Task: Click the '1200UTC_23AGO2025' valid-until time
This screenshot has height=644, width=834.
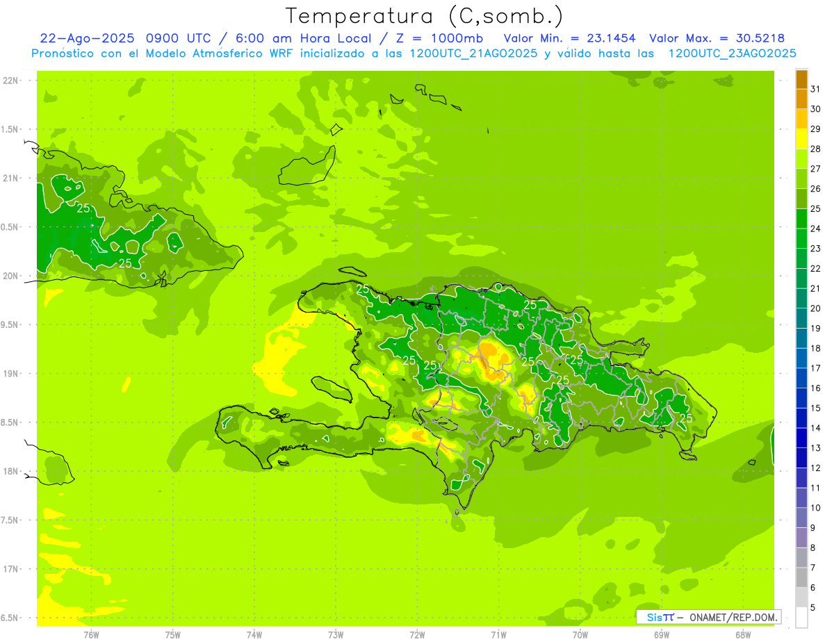Action: 732,53
